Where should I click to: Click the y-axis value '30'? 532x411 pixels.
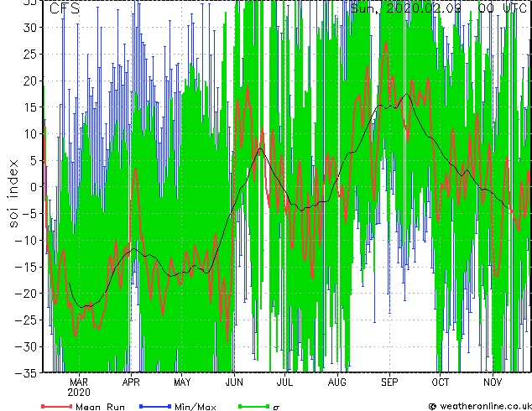tap(30, 28)
